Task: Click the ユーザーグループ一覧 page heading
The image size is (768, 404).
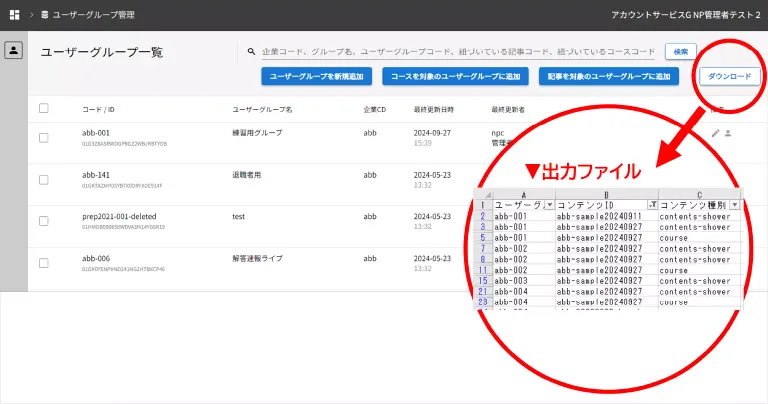Action: pyautogui.click(x=101, y=52)
